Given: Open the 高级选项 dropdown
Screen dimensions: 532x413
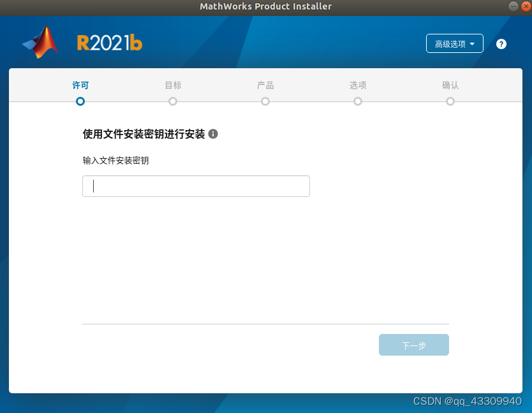Looking at the screenshot, I should (455, 44).
